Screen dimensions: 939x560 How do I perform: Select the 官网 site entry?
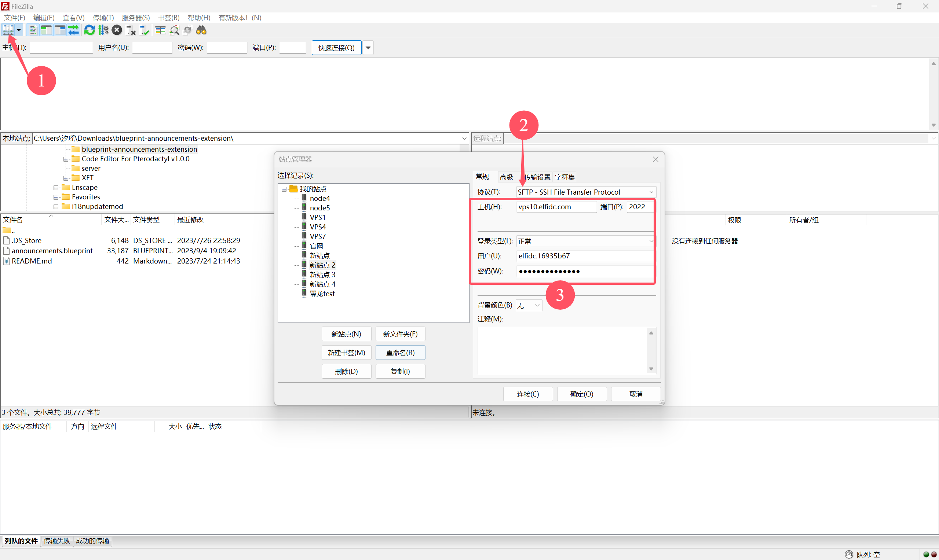[317, 246]
